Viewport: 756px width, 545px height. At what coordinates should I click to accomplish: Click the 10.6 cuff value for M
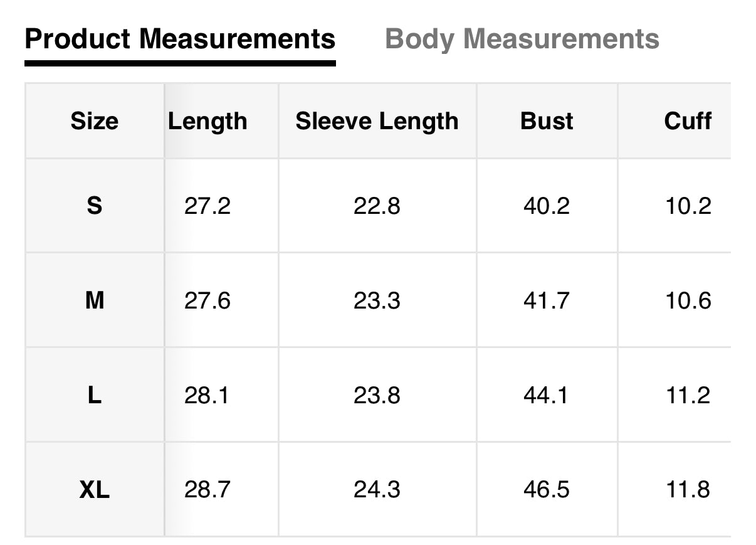pos(688,300)
